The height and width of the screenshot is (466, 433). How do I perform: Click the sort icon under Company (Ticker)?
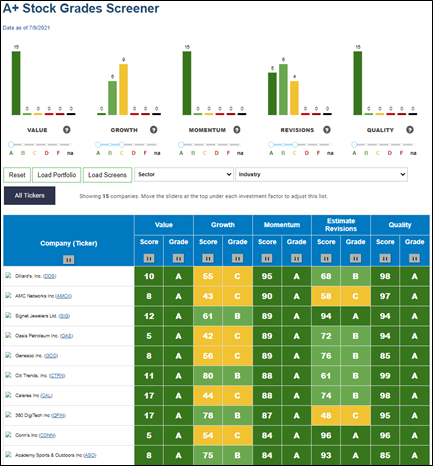pyautogui.click(x=68, y=259)
